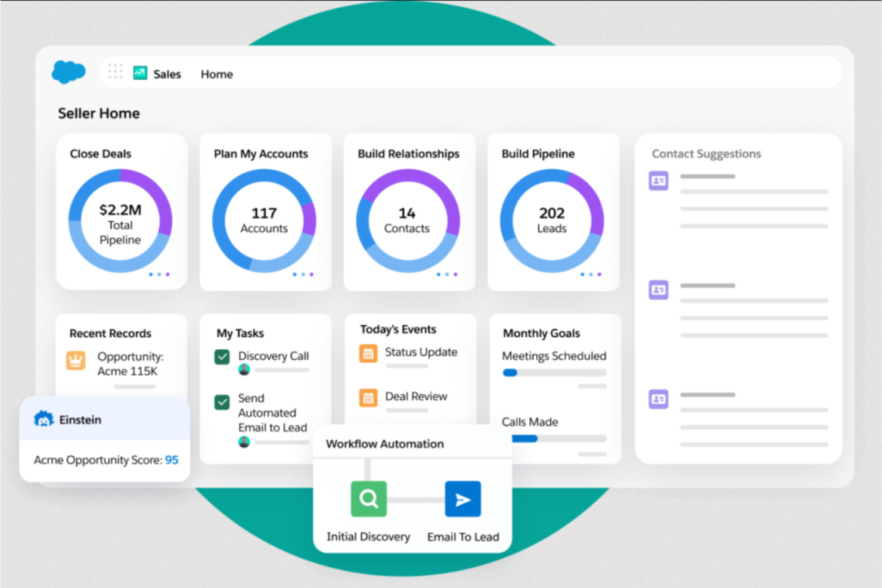Open the App Launcher grid icon
The width and height of the screenshot is (882, 588).
(x=115, y=71)
